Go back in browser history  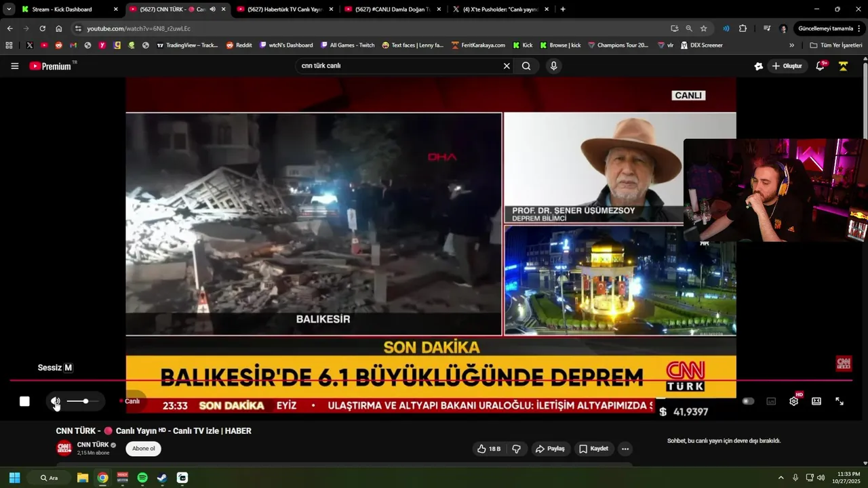click(9, 28)
